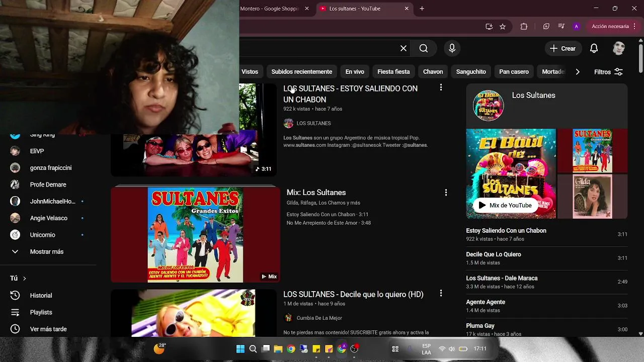Select the Fiesta fiesta chip

pos(393,72)
